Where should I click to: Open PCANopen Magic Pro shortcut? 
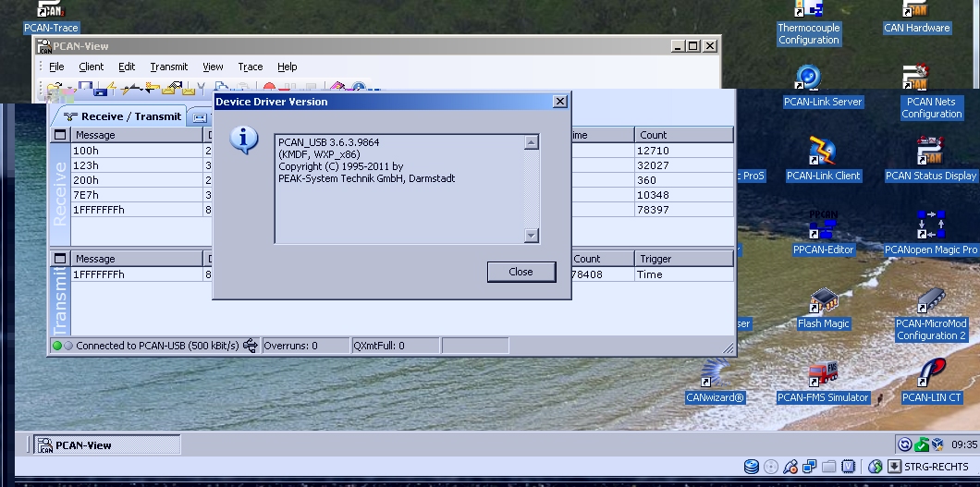pyautogui.click(x=931, y=232)
